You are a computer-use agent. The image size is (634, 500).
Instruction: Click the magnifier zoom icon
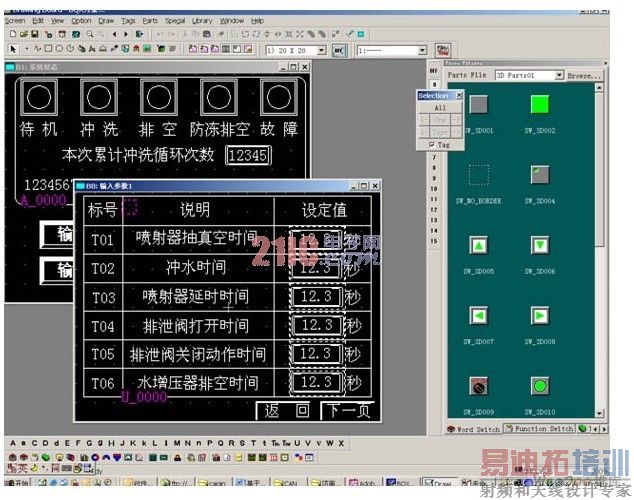click(90, 34)
